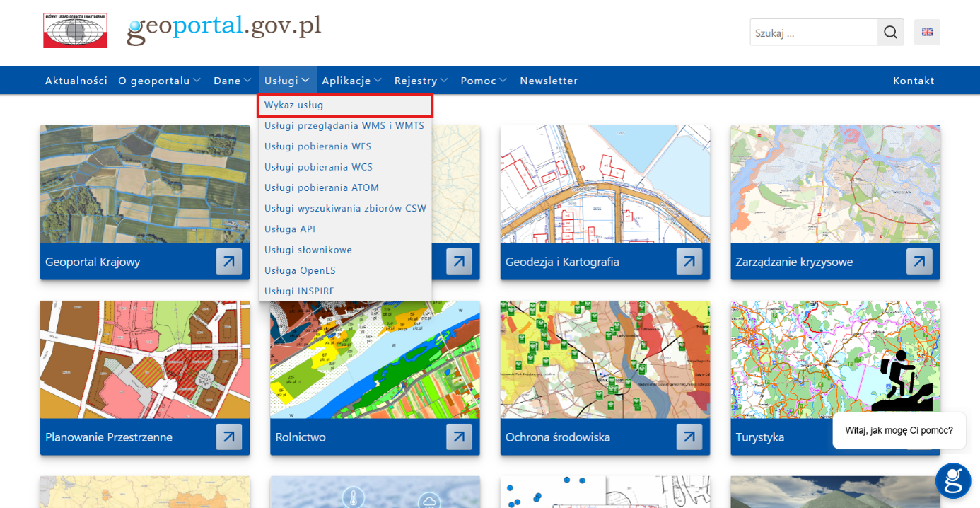Viewport: 980px width, 508px height.
Task: Click Ochrona środowiska map thumbnail
Action: point(605,359)
